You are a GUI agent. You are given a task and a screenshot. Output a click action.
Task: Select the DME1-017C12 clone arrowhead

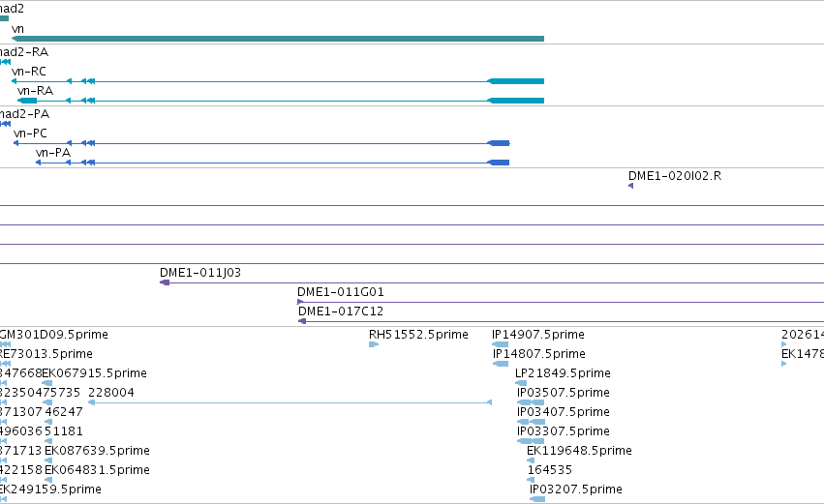click(302, 321)
